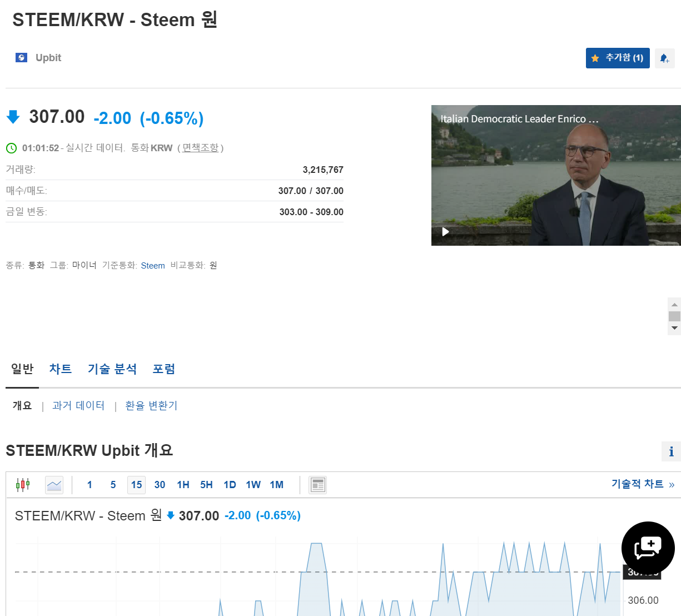Select the area chart type icon
This screenshot has height=616, width=681.
click(x=54, y=485)
